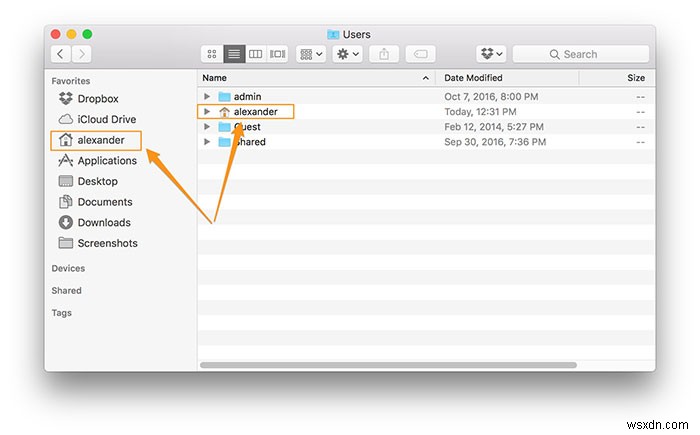Click the iCloud Drive cloud icon
The width and height of the screenshot is (700, 435).
coord(66,119)
